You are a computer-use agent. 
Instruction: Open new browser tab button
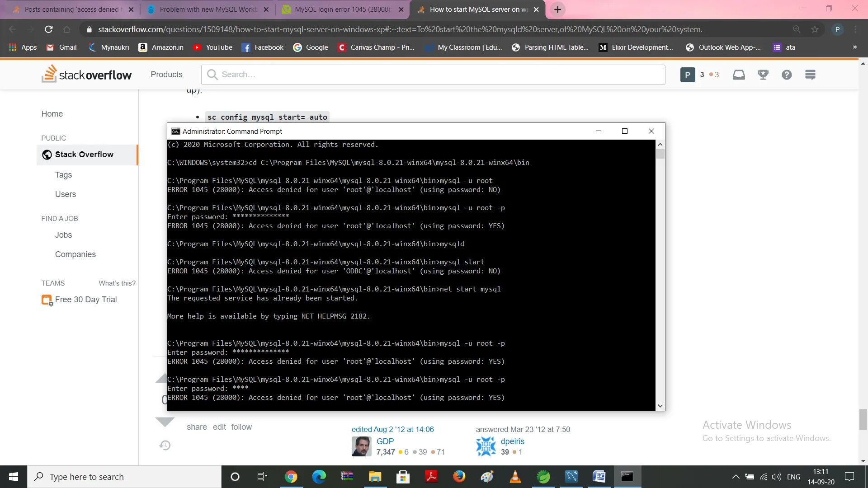click(558, 9)
